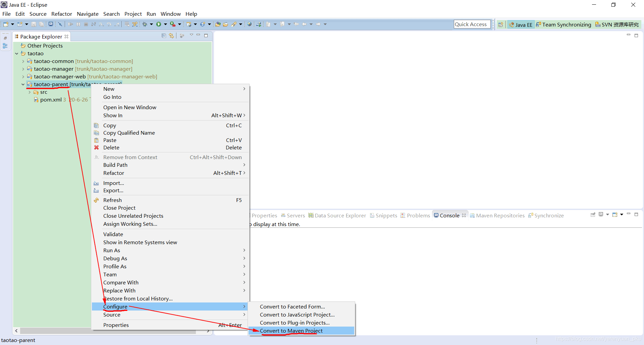Click the Forward navigation arrow icon
This screenshot has width=644, height=345.
coord(318,24)
